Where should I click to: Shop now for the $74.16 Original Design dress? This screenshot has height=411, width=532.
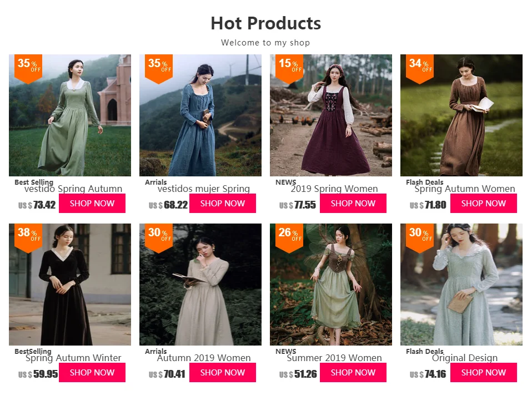click(484, 372)
